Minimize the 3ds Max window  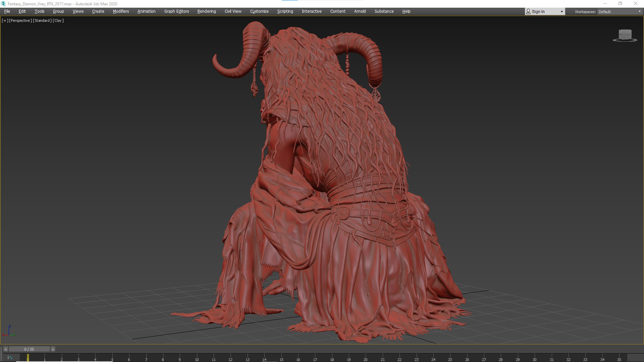click(605, 4)
